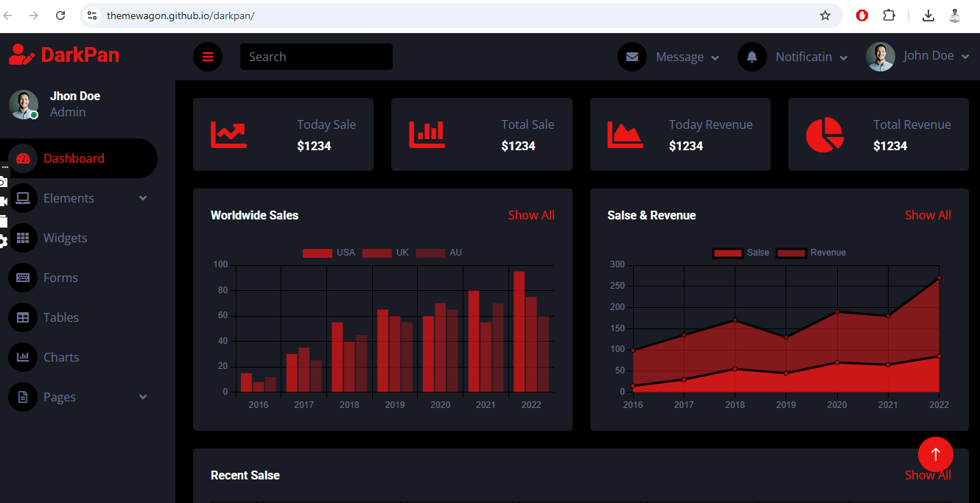Screen dimensions: 980x503
Task: Click the red back-to-top arrow button
Action: coord(935,454)
